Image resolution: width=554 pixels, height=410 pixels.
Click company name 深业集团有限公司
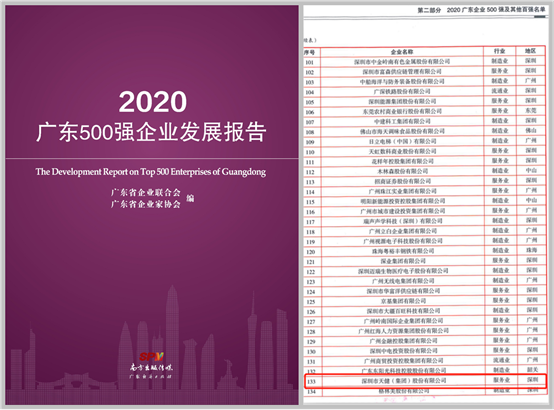tap(403, 261)
